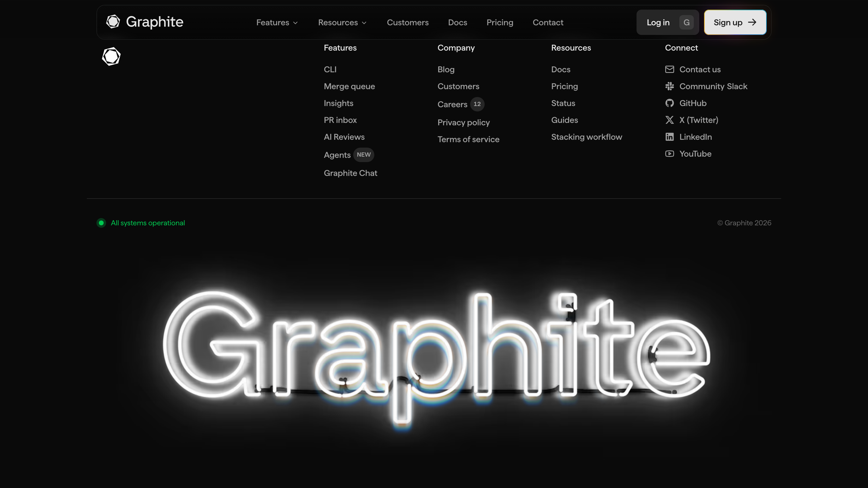Screen dimensions: 868x488
Task: Click the GitHub octocat icon
Action: [669, 103]
